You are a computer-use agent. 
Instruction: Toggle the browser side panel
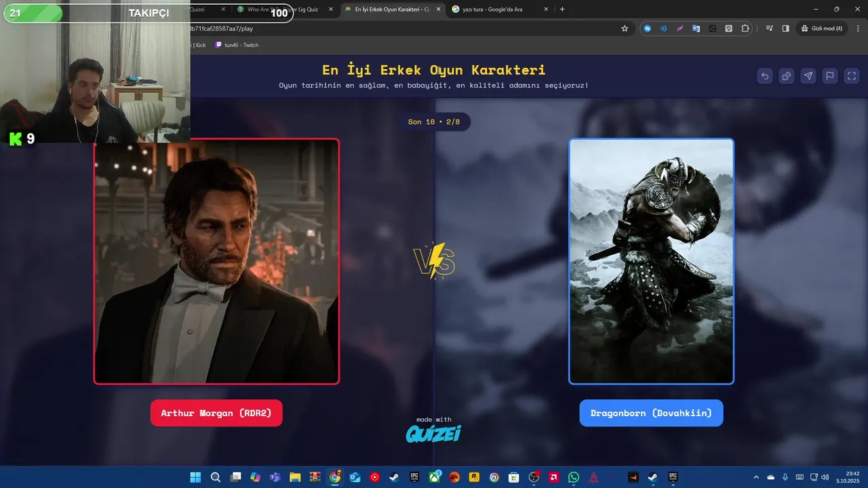coord(785,28)
